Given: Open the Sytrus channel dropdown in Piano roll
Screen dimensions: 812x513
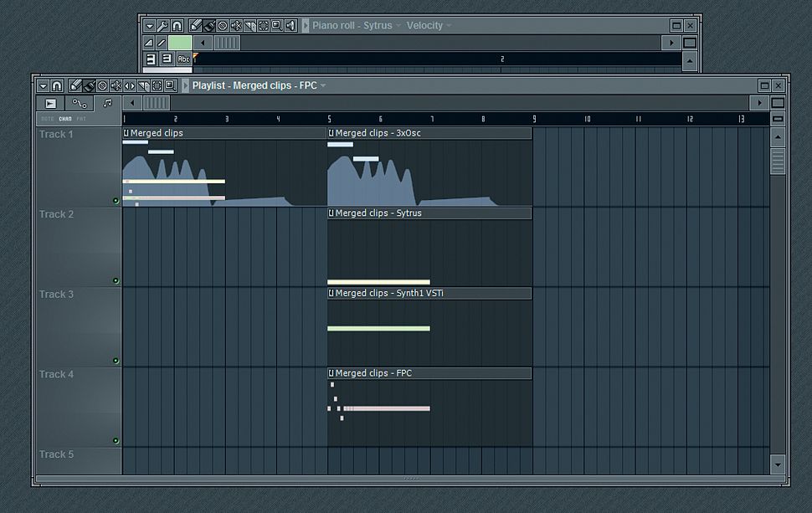Looking at the screenshot, I should [x=398, y=25].
